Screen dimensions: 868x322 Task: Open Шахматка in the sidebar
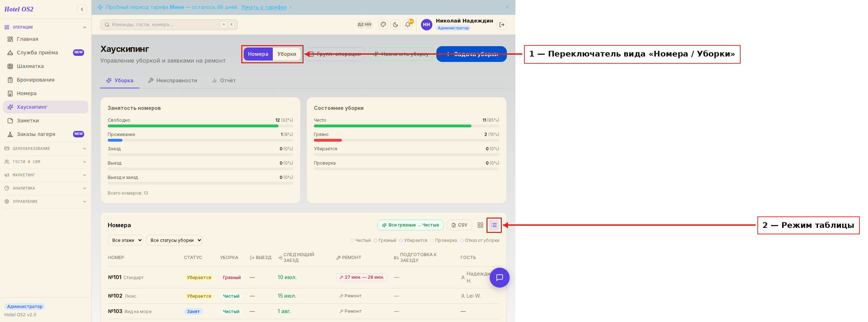point(45,66)
